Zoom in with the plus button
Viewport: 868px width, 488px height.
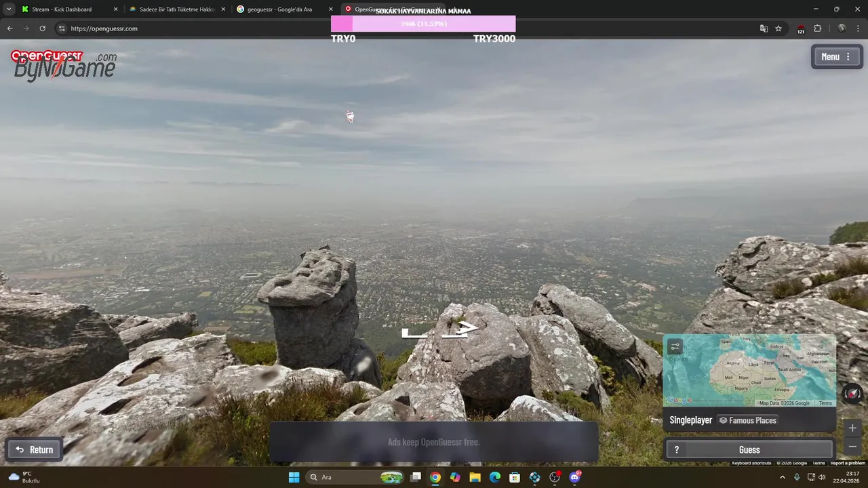pyautogui.click(x=852, y=428)
